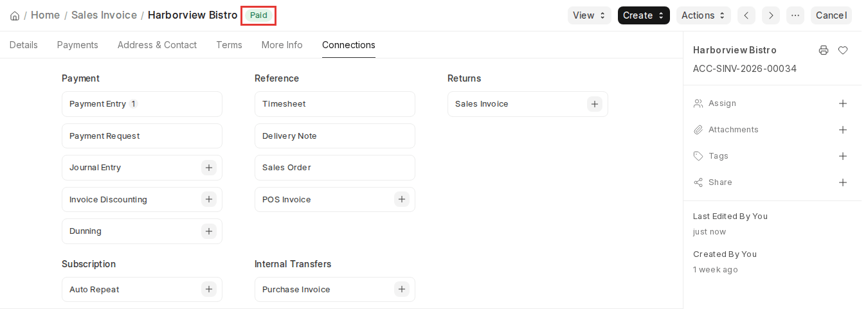Print the invoice using the printer icon
Screen dimensions: 868x309
coord(824,50)
